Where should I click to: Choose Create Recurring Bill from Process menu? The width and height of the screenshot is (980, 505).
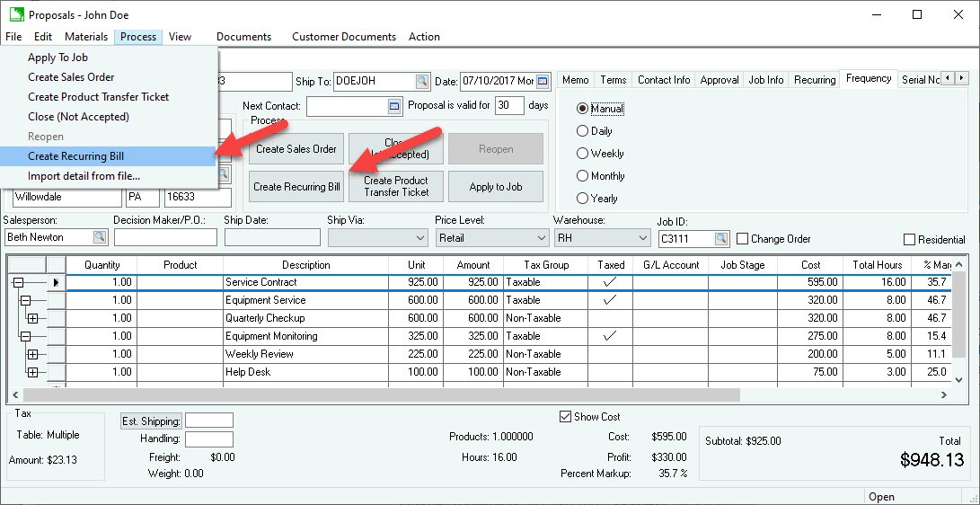click(x=75, y=156)
